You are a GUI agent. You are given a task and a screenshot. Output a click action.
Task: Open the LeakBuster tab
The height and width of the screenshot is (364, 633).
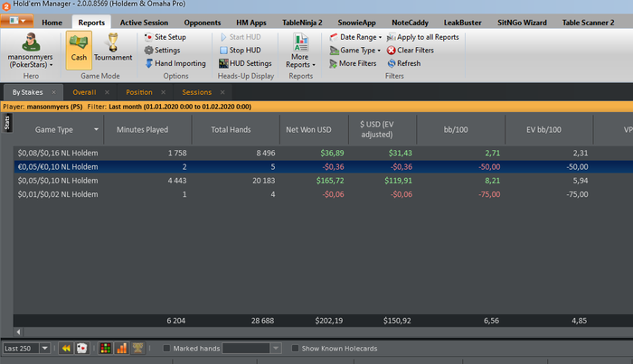click(x=463, y=23)
